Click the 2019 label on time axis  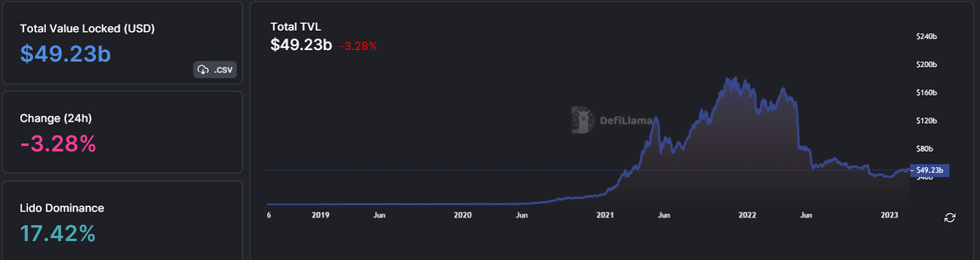(320, 215)
